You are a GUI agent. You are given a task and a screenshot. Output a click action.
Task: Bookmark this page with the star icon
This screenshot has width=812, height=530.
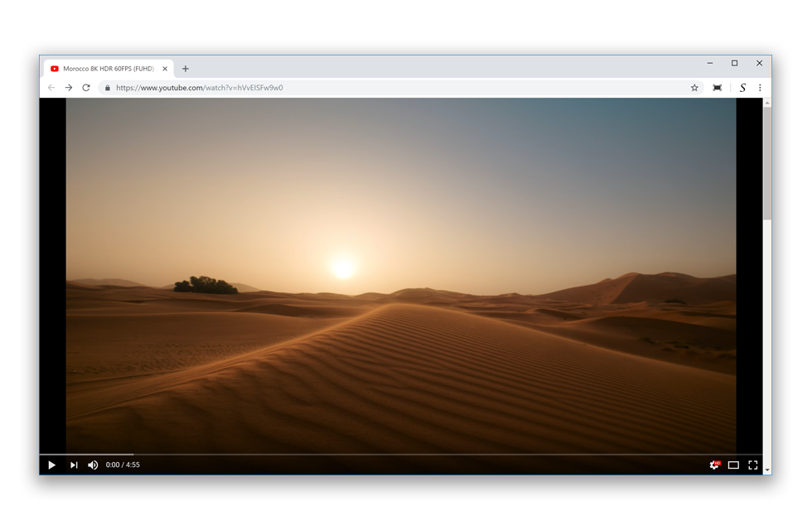(694, 87)
